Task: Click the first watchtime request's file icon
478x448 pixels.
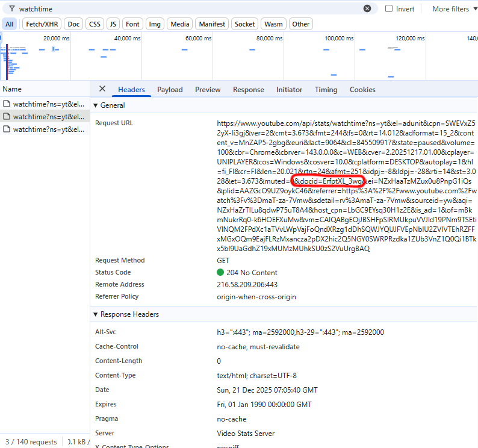Action: (x=7, y=104)
